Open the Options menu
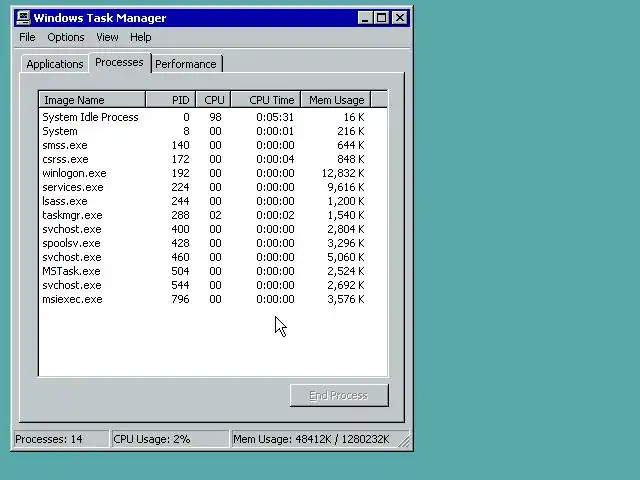Image resolution: width=640 pixels, height=480 pixels. (66, 37)
